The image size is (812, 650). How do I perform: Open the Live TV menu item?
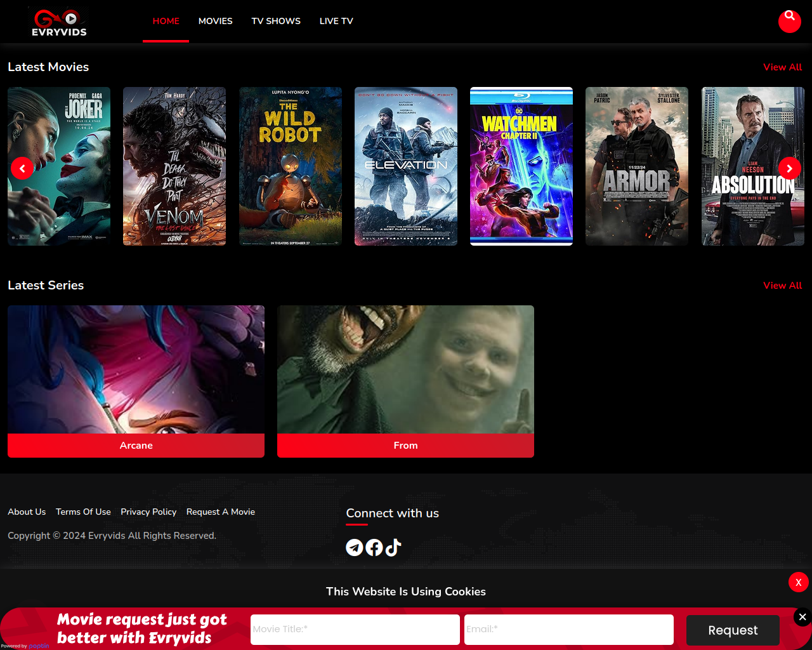click(x=336, y=21)
